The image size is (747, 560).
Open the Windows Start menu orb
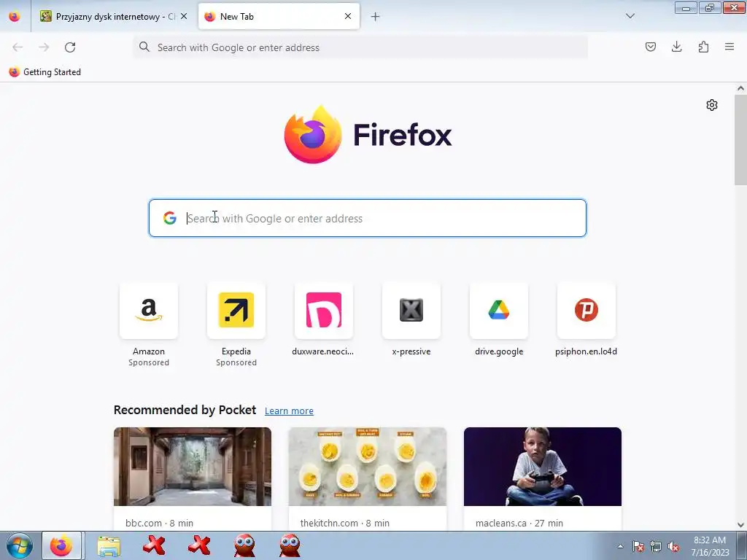pyautogui.click(x=20, y=545)
